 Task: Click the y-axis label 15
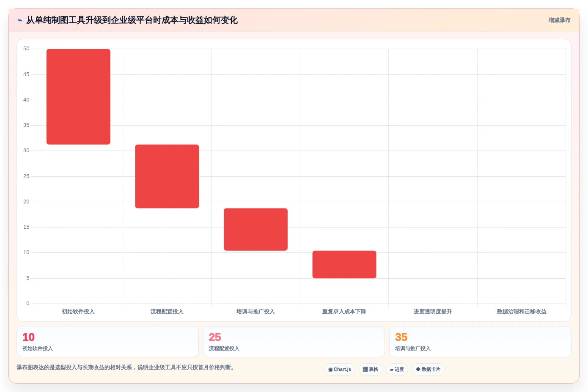(x=26, y=227)
